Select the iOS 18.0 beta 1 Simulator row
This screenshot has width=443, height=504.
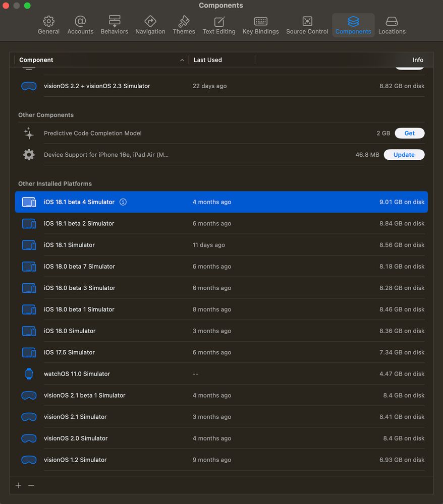point(221,309)
